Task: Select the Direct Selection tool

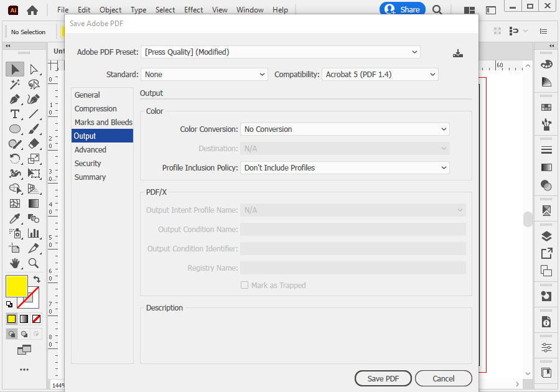Action: pos(34,69)
